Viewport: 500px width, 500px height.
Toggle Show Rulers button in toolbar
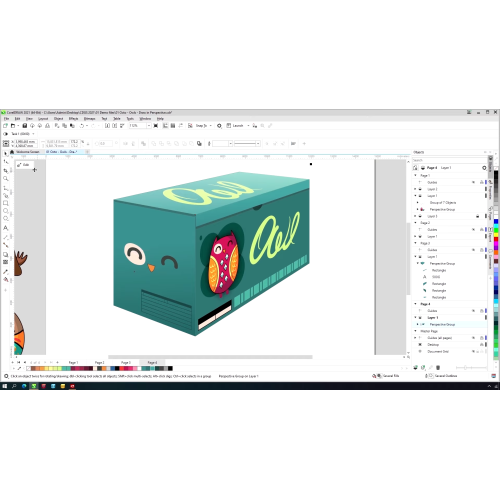click(x=165, y=126)
